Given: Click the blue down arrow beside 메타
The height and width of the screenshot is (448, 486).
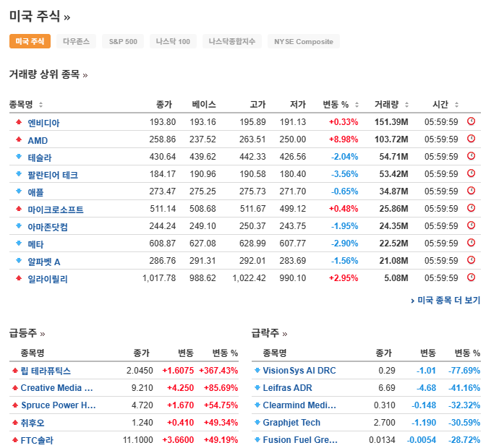Looking at the screenshot, I should coord(19,244).
